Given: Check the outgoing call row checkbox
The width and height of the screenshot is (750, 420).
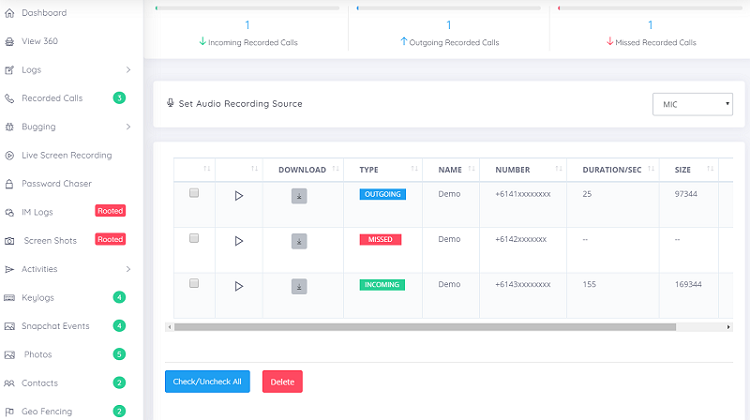Looking at the screenshot, I should (x=194, y=193).
